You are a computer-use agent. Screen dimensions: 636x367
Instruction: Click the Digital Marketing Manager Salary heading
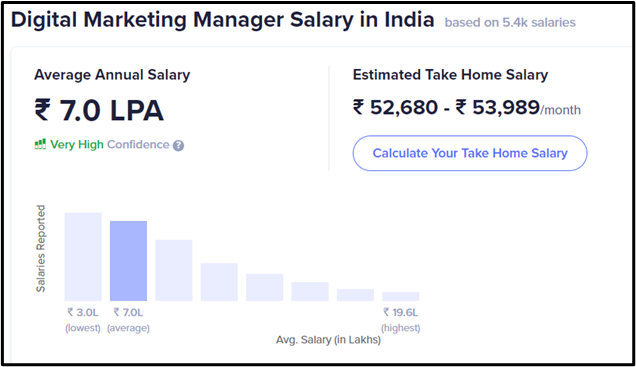coord(222,19)
